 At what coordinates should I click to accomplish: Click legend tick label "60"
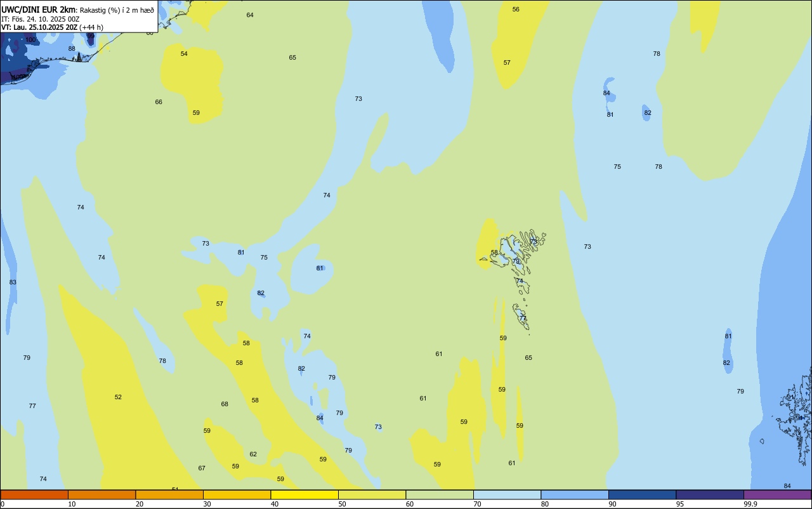pyautogui.click(x=410, y=504)
